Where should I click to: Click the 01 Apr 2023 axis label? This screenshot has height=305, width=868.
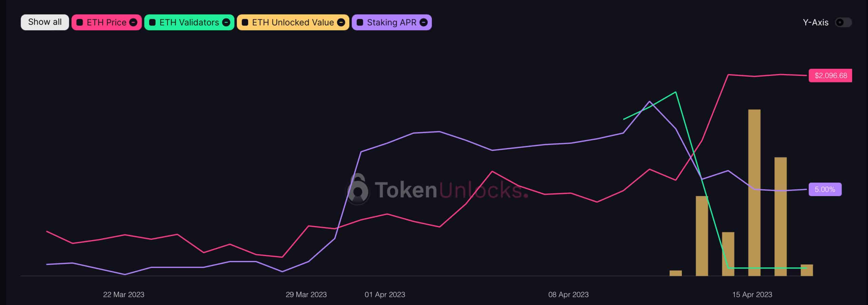(x=385, y=294)
